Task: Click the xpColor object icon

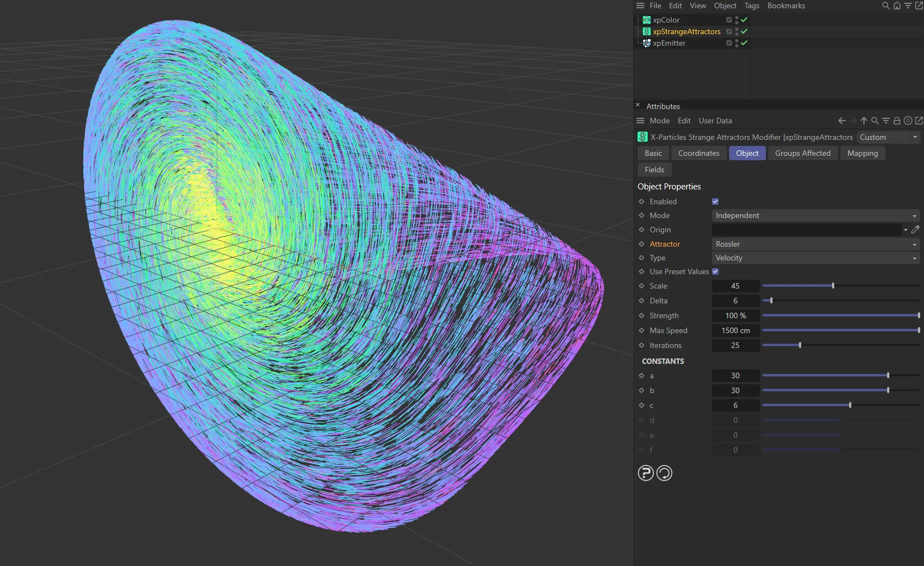Action: point(646,20)
